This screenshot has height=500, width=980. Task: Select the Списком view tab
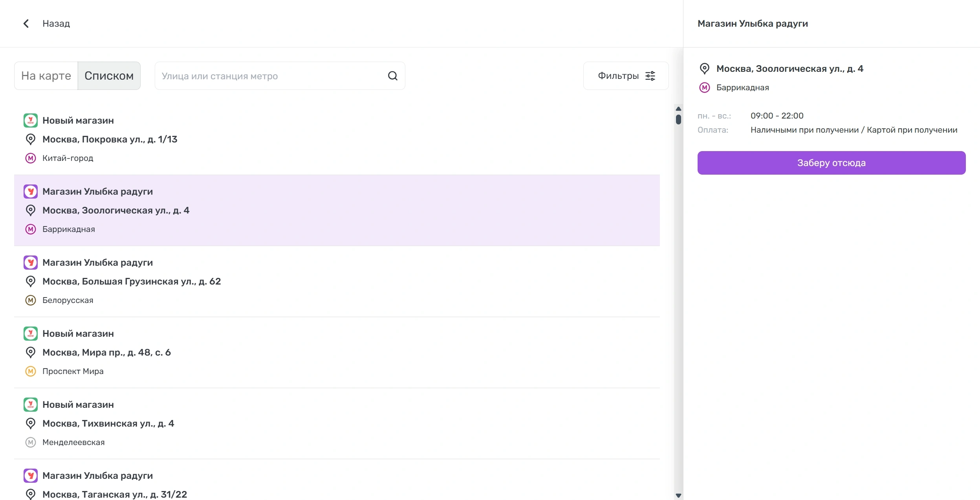click(109, 76)
